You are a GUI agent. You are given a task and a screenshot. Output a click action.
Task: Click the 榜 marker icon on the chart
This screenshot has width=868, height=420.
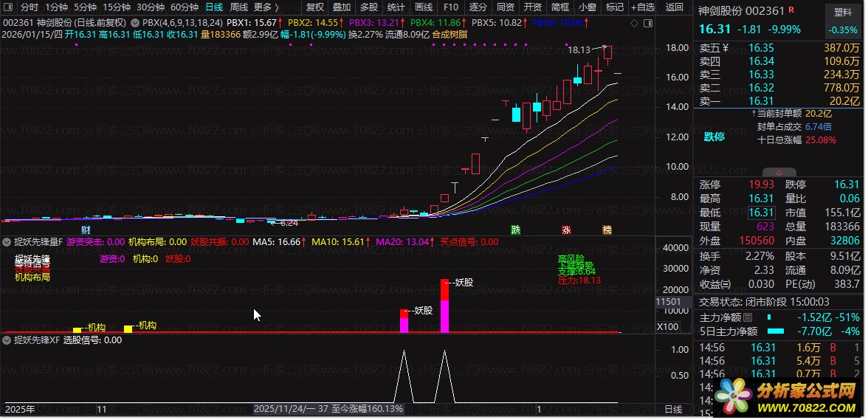pyautogui.click(x=607, y=230)
